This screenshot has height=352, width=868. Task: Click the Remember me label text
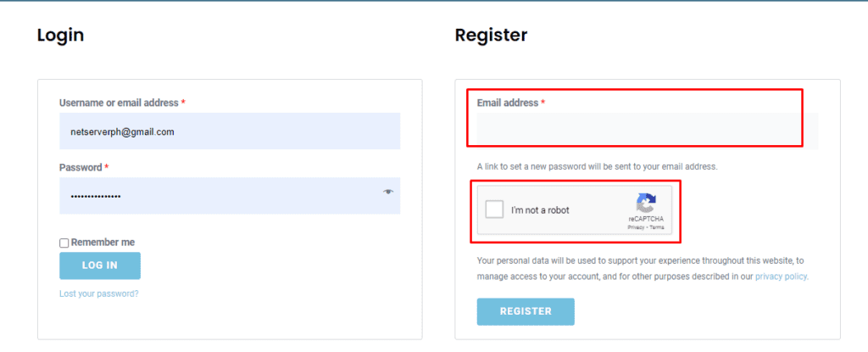(103, 243)
